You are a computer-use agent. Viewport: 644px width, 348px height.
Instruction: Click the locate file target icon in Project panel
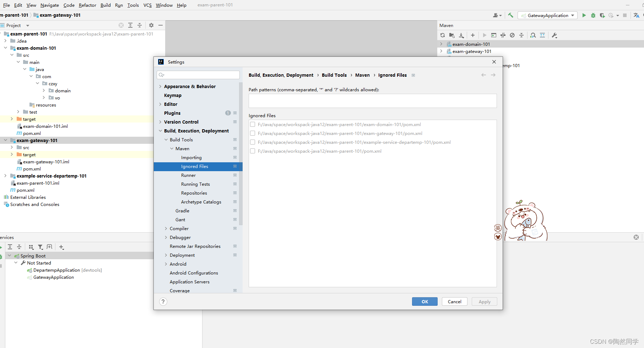point(121,25)
